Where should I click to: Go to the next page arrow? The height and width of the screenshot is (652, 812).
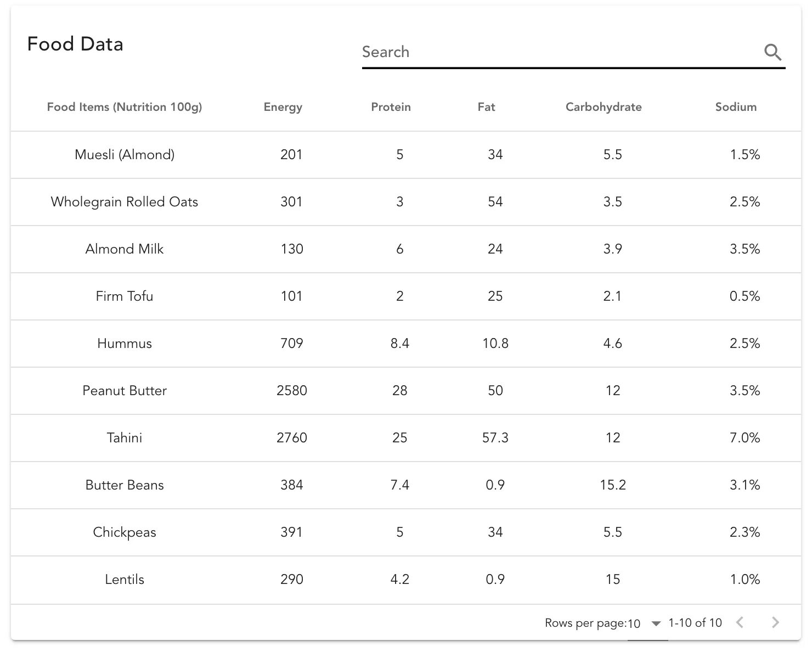pyautogui.click(x=775, y=622)
